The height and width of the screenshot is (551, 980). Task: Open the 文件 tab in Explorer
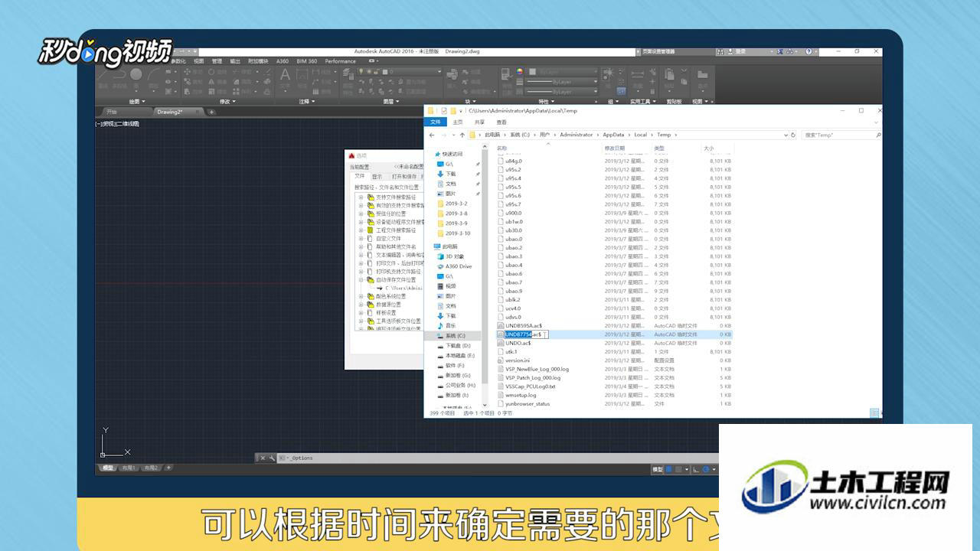(x=436, y=122)
